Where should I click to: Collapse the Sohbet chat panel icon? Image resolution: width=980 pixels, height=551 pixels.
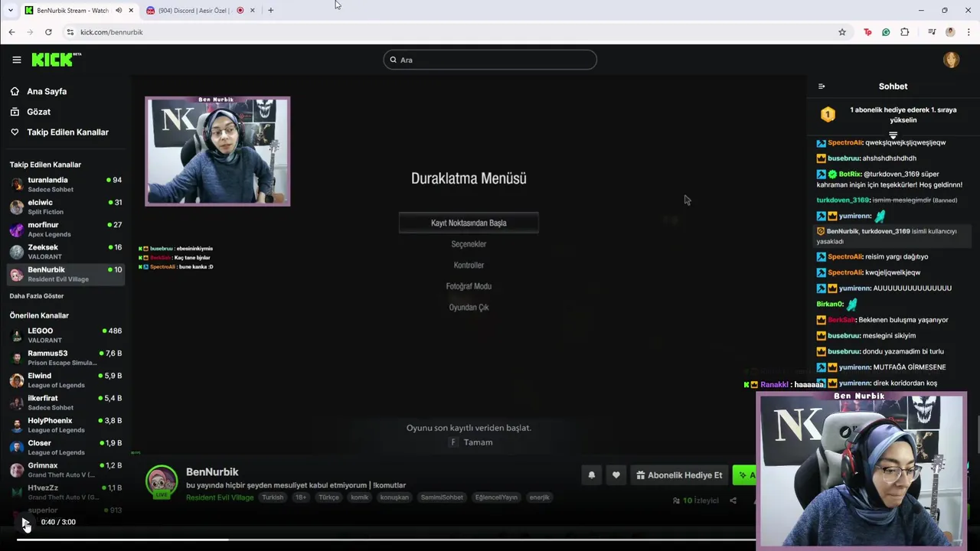tap(822, 86)
